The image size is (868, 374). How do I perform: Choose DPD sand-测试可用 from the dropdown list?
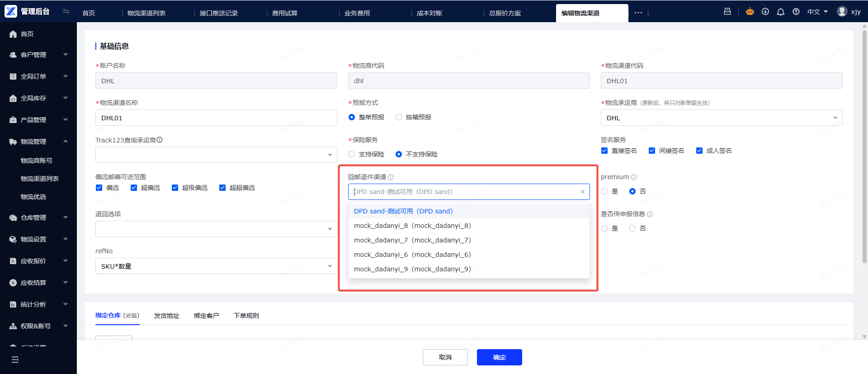click(469, 211)
